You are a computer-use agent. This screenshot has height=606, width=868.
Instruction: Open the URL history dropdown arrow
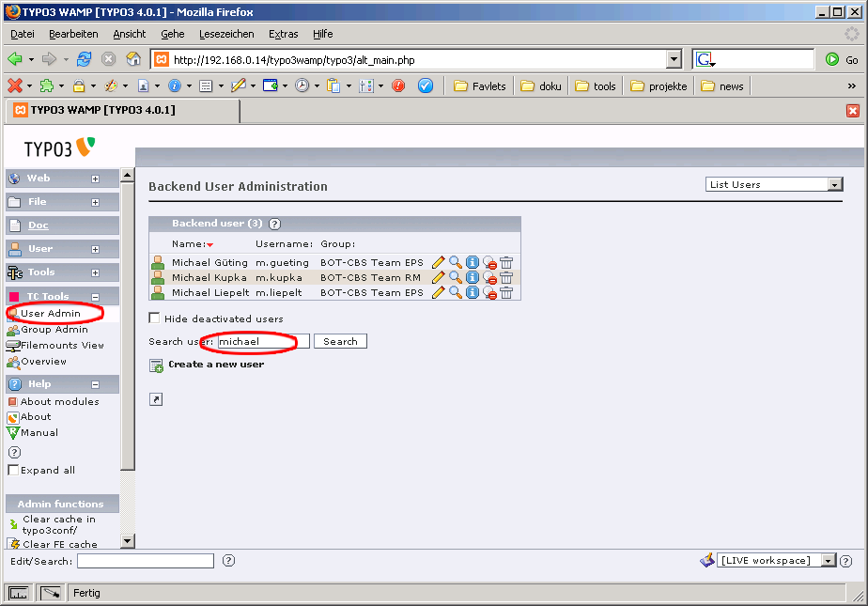click(x=674, y=59)
